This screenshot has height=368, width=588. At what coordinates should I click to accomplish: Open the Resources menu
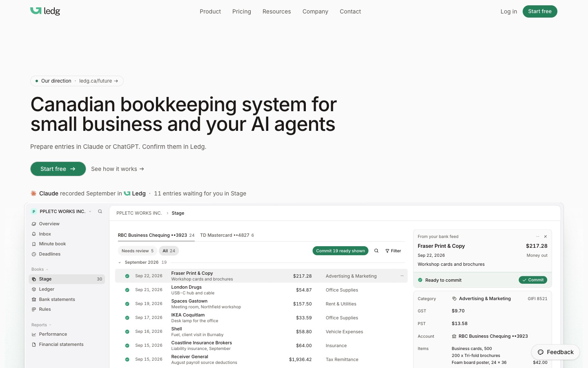coord(277,11)
